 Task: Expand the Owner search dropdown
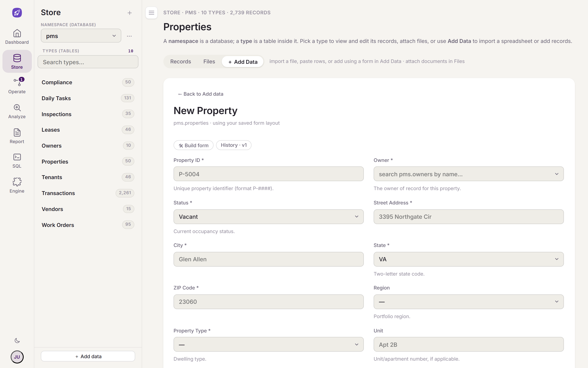[x=468, y=174]
